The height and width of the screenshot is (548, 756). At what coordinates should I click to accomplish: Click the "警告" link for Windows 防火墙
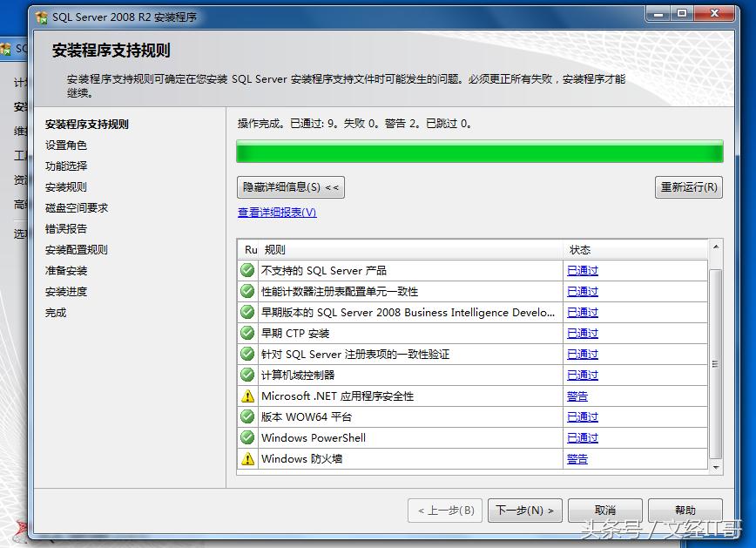[x=577, y=459]
